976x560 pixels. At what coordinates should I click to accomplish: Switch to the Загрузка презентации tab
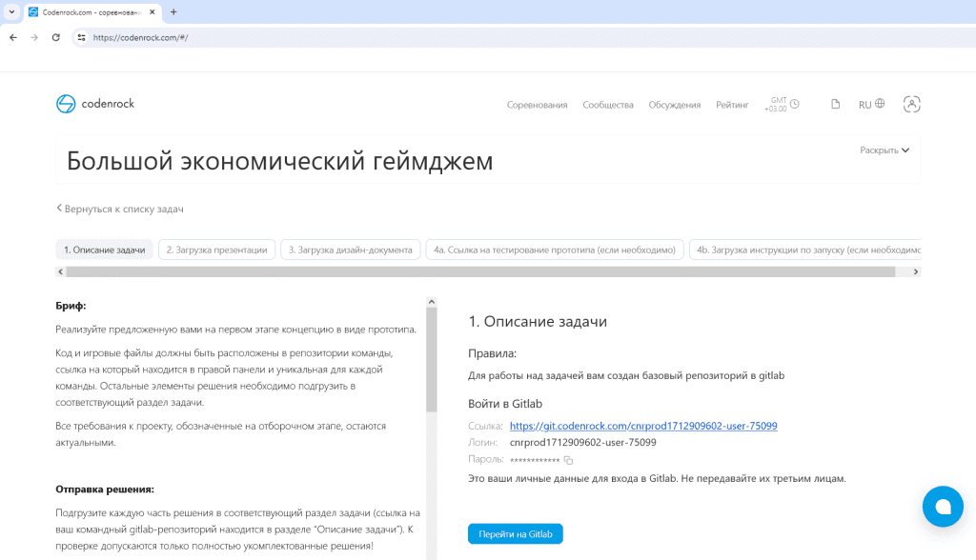(x=216, y=250)
